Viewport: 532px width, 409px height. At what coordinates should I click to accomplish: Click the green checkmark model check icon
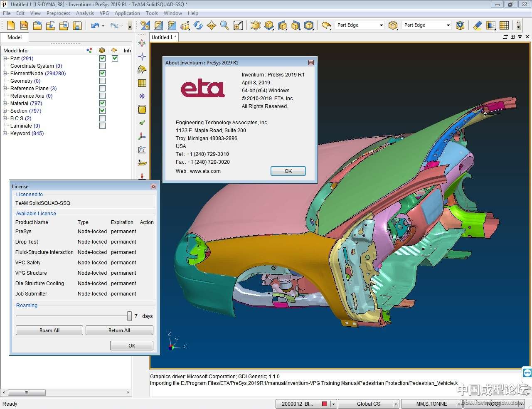[142, 123]
